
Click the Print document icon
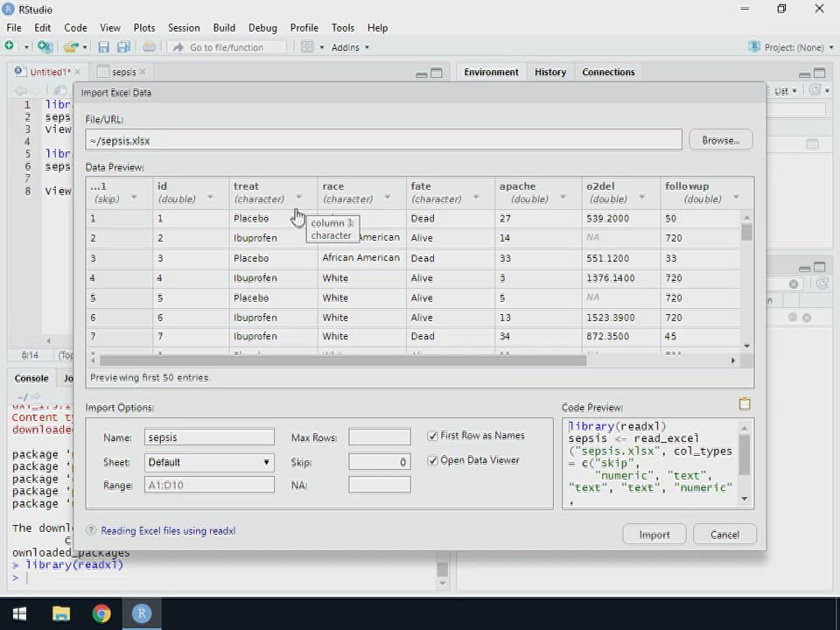pyautogui.click(x=149, y=47)
